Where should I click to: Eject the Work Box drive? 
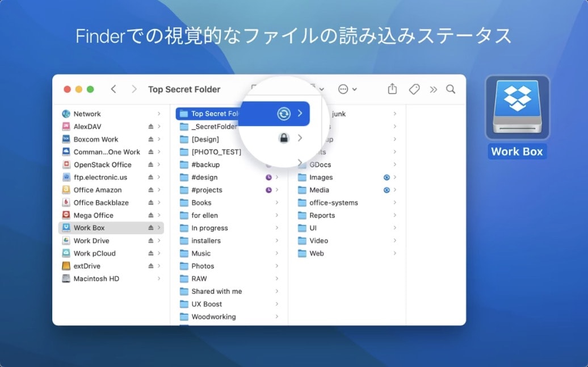(151, 228)
